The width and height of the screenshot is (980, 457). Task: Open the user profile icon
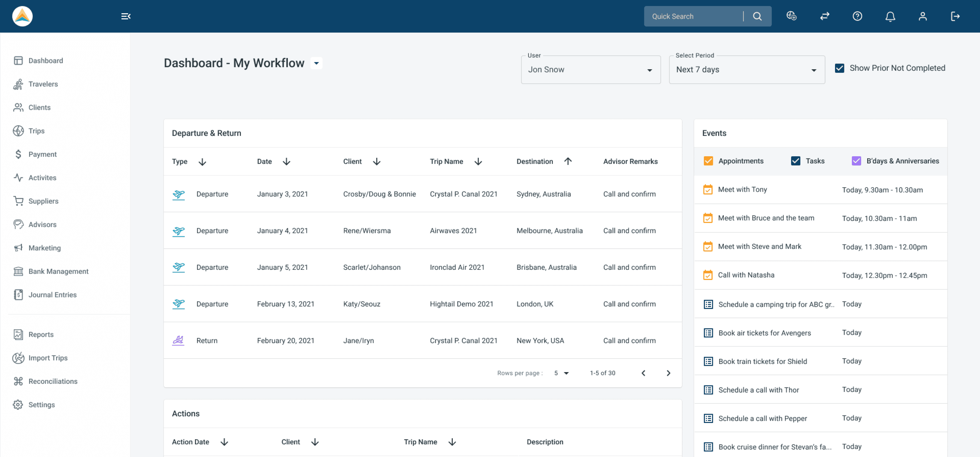click(x=923, y=16)
